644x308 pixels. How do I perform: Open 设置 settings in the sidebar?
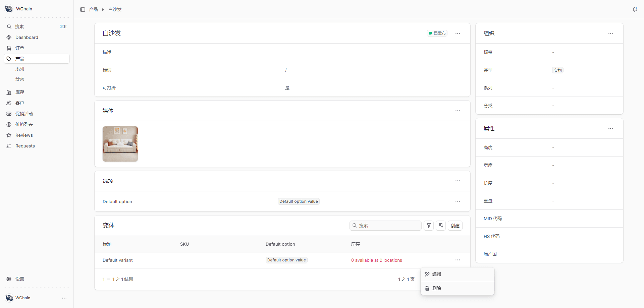[x=20, y=279]
